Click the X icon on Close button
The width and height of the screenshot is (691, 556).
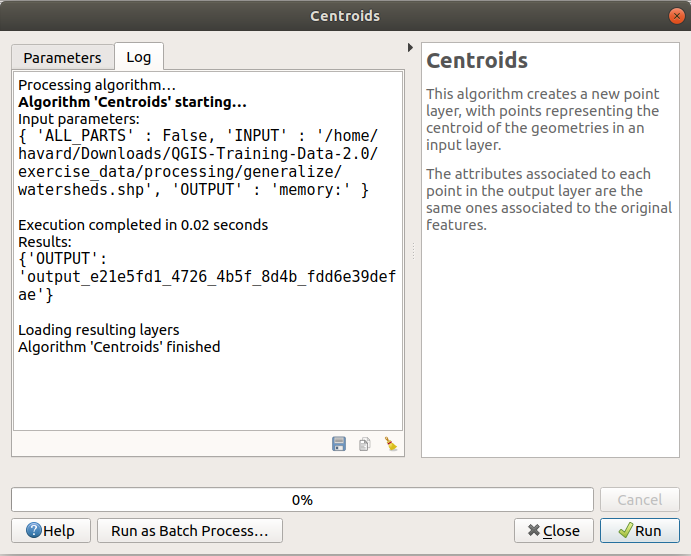point(534,531)
